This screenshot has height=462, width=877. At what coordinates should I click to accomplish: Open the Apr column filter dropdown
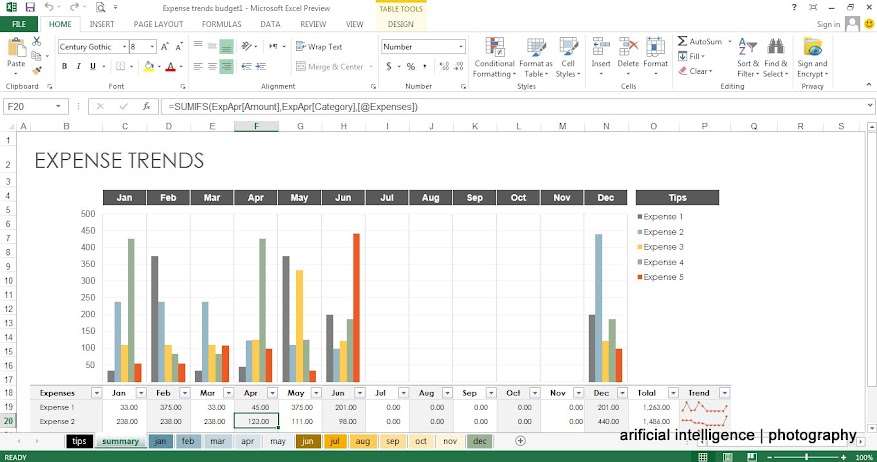pos(272,393)
